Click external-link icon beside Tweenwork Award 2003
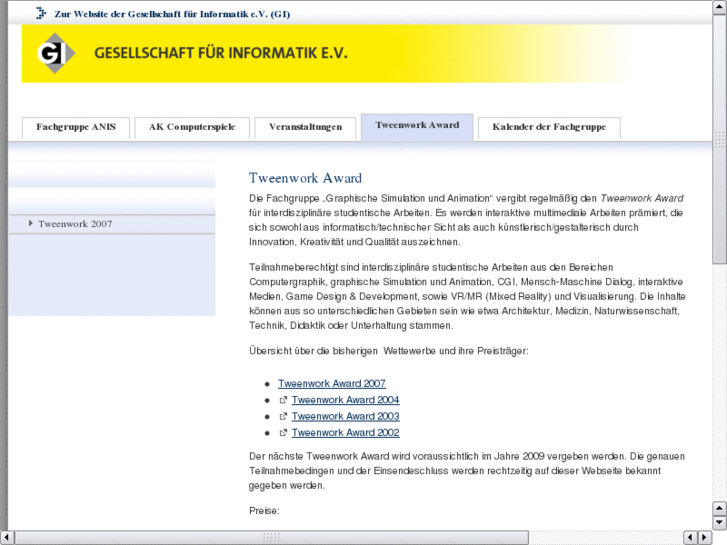 tap(283, 417)
